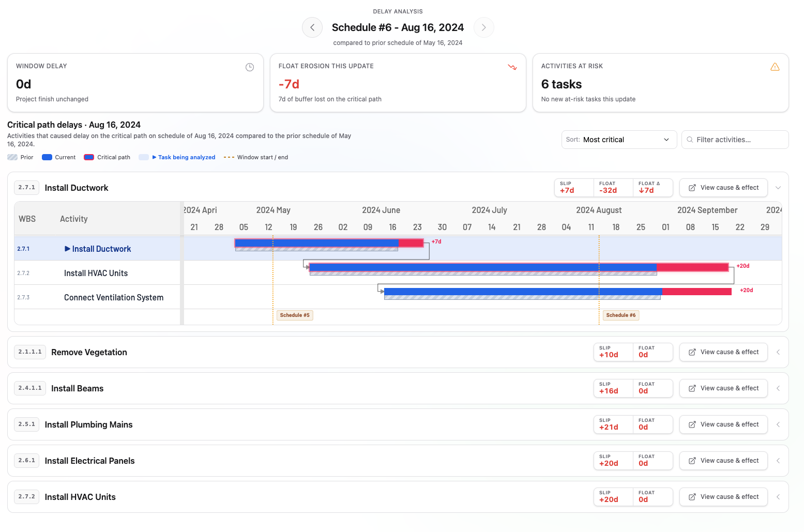
Task: Click the 2.7.1 WBS badge in Install Ductwork header
Action: coord(27,188)
